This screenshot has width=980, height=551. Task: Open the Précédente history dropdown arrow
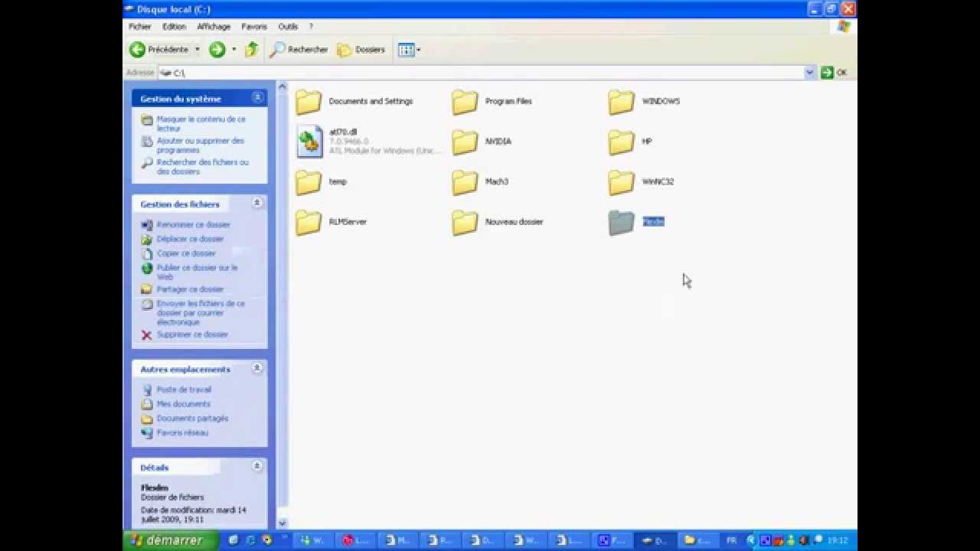pos(197,50)
